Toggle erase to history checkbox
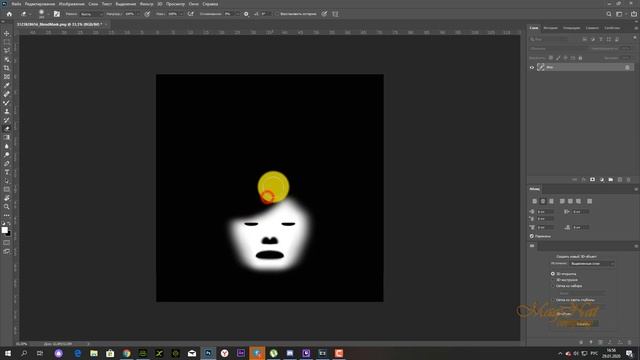The image size is (640, 360). click(x=277, y=14)
